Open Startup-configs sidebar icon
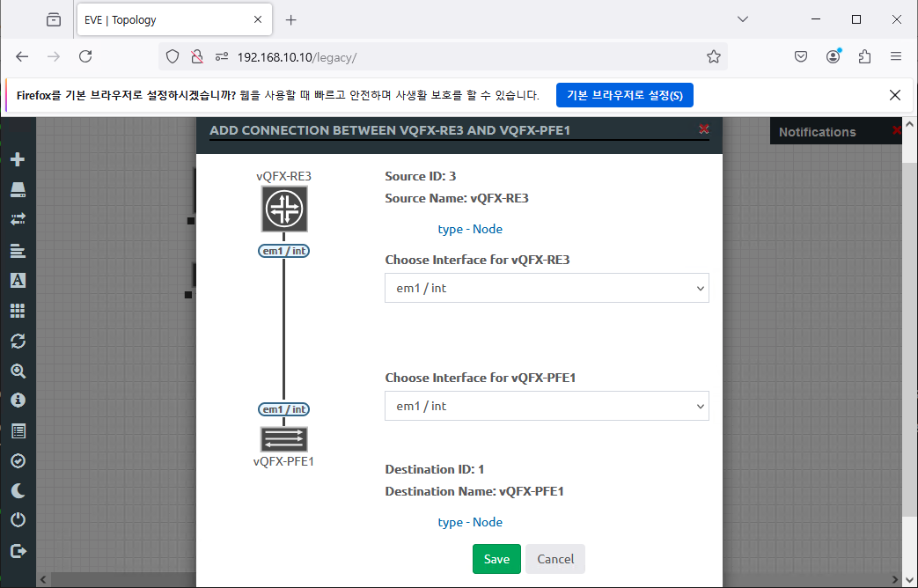This screenshot has height=588, width=918. pos(18,251)
